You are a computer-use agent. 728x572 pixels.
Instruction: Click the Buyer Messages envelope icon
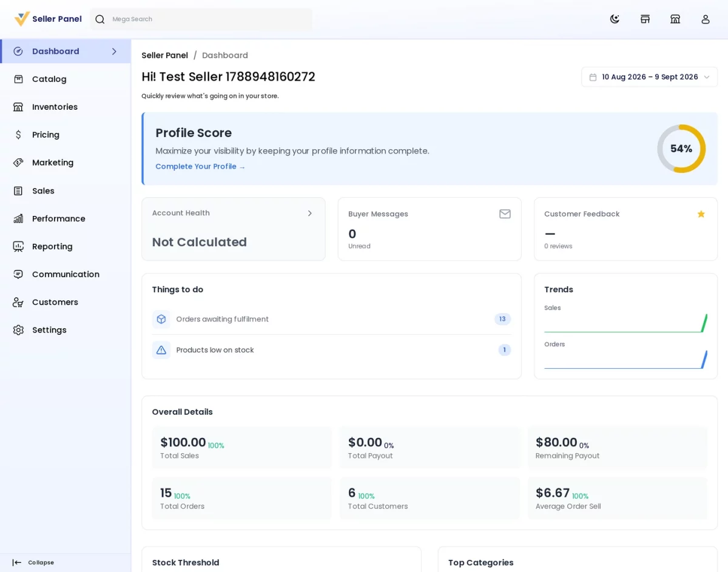click(x=505, y=214)
